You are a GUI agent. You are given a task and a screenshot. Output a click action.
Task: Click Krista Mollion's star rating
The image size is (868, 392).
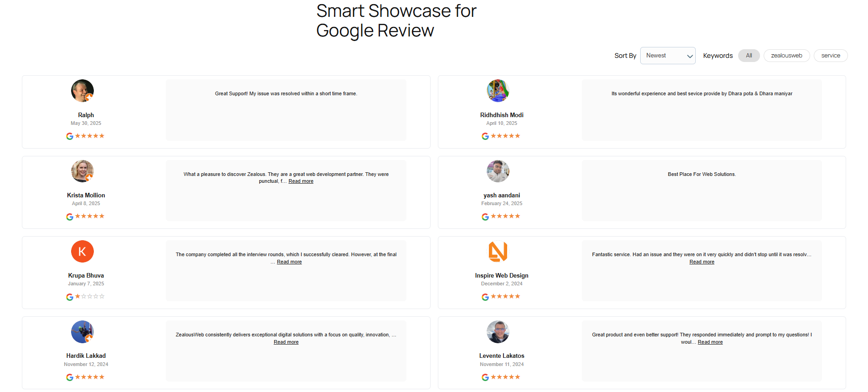(90, 216)
